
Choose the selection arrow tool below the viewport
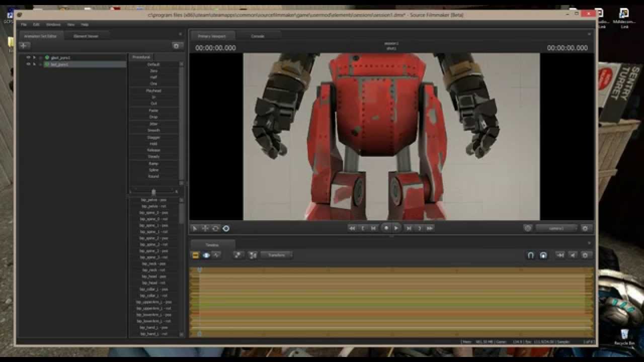(195, 228)
